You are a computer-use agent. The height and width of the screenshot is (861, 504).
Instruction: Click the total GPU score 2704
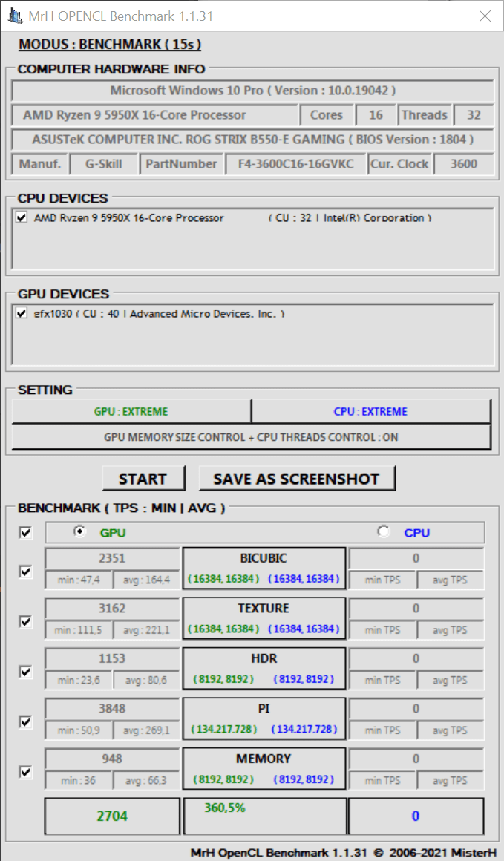click(112, 816)
